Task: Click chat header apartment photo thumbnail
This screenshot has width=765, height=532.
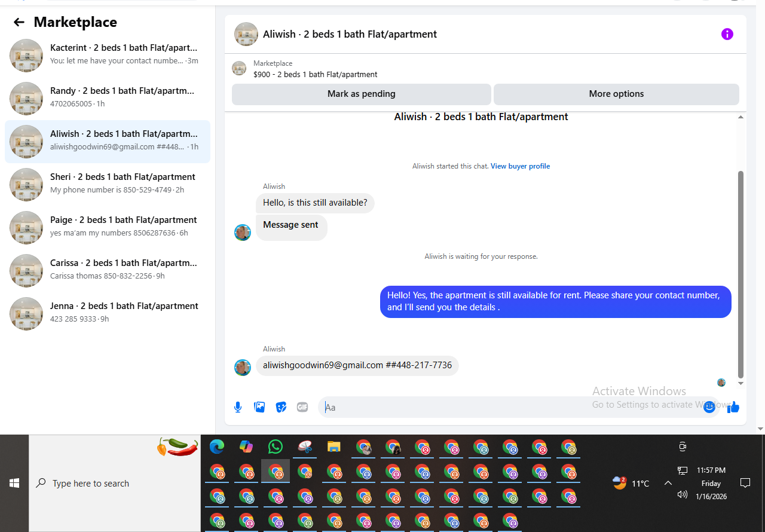Action: coord(246,34)
